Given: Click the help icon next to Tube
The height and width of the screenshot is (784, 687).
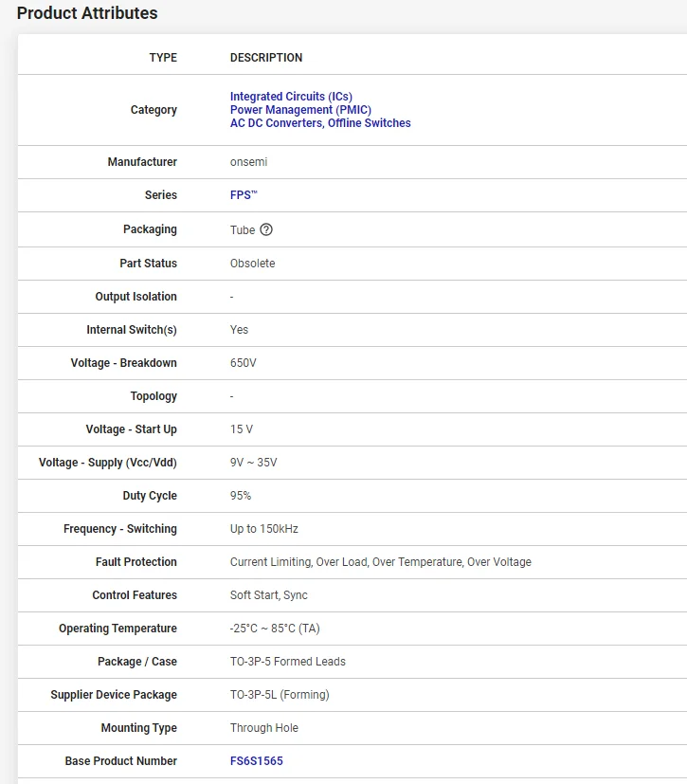Looking at the screenshot, I should pos(266,229).
